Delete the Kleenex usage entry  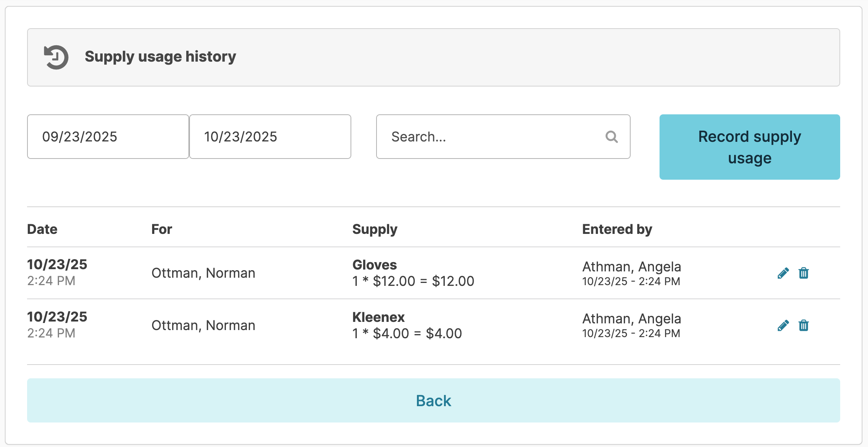(x=803, y=326)
